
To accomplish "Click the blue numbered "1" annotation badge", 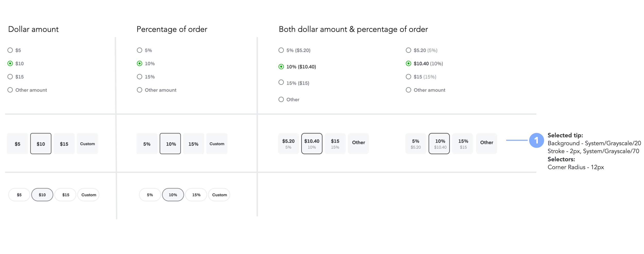I will pos(536,140).
